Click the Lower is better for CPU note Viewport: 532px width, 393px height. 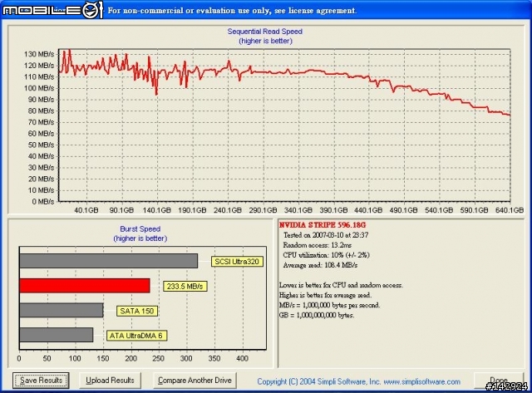point(341,285)
